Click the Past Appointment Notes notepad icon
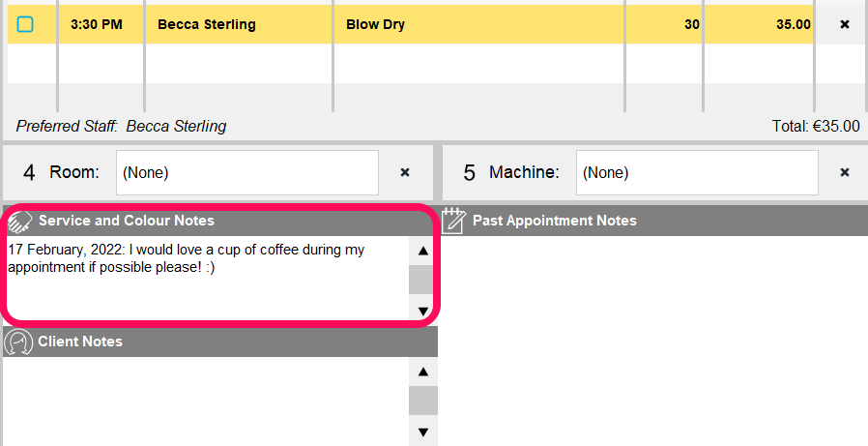Image resolution: width=868 pixels, height=446 pixels. click(x=454, y=221)
